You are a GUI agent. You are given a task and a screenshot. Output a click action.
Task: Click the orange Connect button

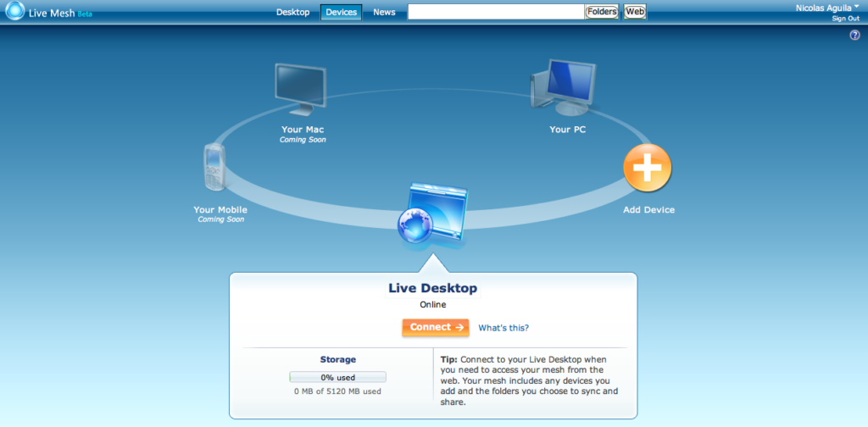(436, 327)
